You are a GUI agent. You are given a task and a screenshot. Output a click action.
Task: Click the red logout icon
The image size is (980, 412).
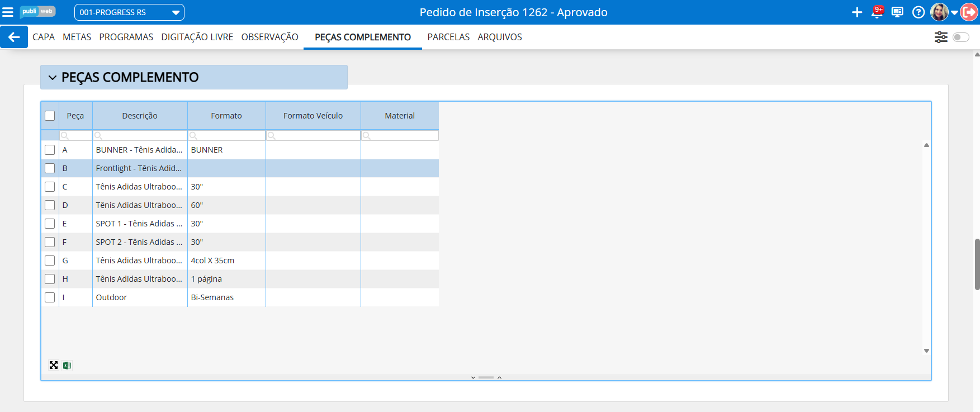pyautogui.click(x=969, y=12)
